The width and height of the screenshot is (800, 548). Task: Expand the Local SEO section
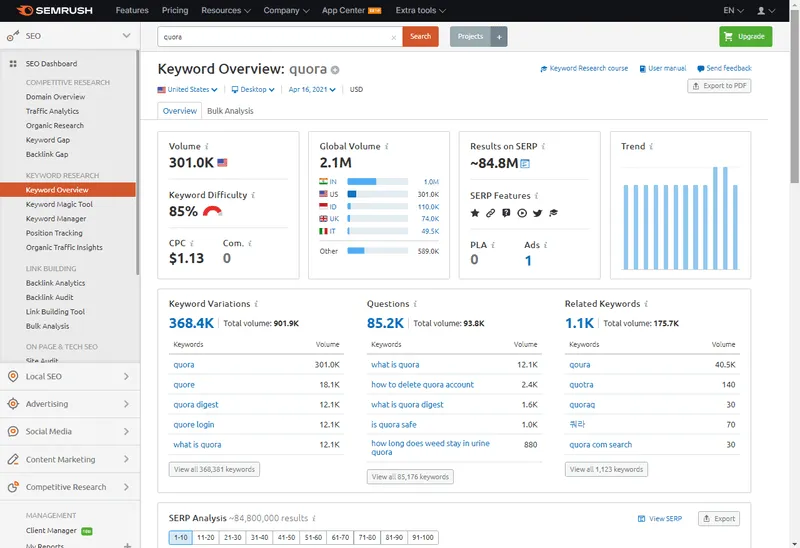coord(126,377)
